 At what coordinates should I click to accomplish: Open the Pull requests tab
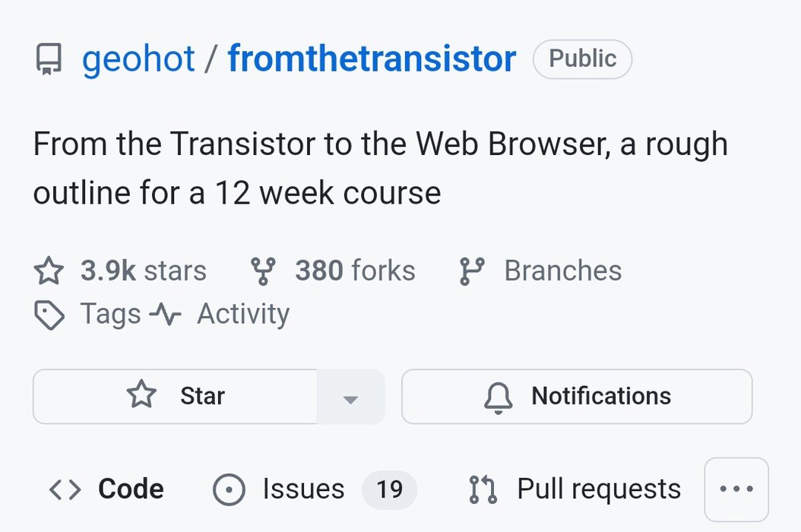click(575, 489)
